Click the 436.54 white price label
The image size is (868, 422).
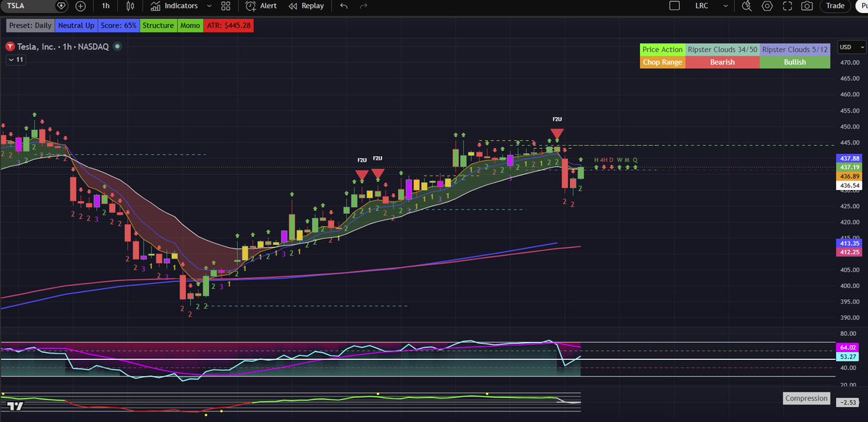[x=848, y=186]
